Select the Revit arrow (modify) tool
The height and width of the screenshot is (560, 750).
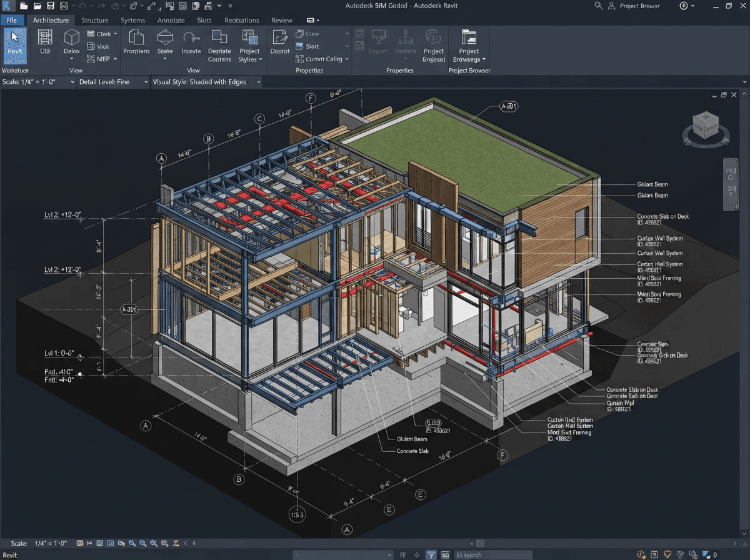point(15,45)
